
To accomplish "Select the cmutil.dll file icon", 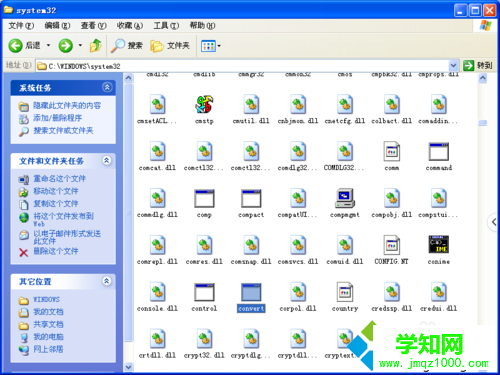I will tap(251, 105).
